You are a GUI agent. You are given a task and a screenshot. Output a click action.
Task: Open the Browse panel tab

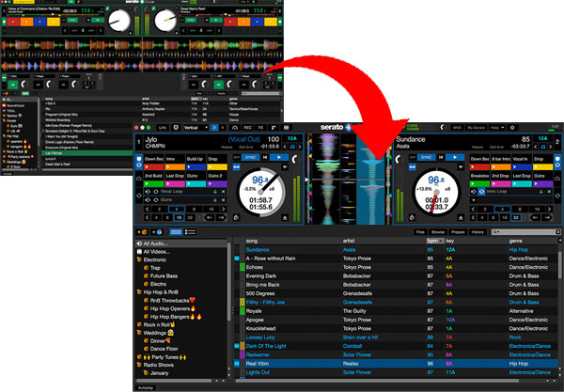[x=438, y=232]
